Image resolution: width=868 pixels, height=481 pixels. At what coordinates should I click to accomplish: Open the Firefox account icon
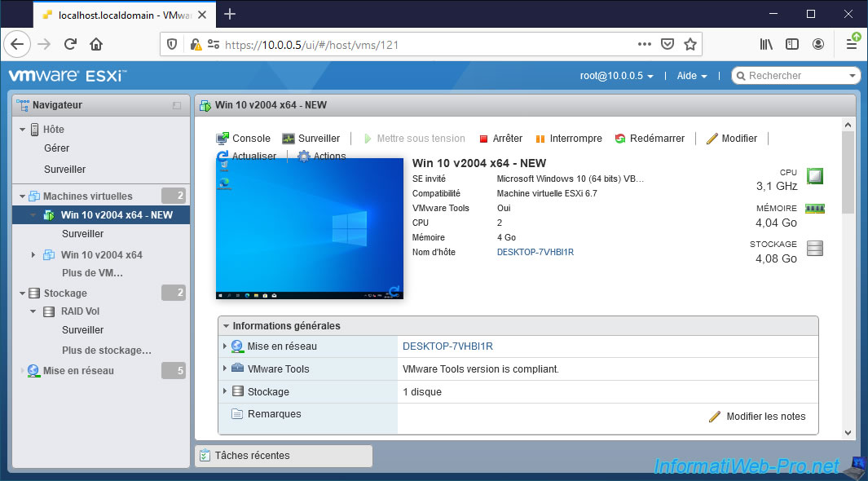pos(818,44)
